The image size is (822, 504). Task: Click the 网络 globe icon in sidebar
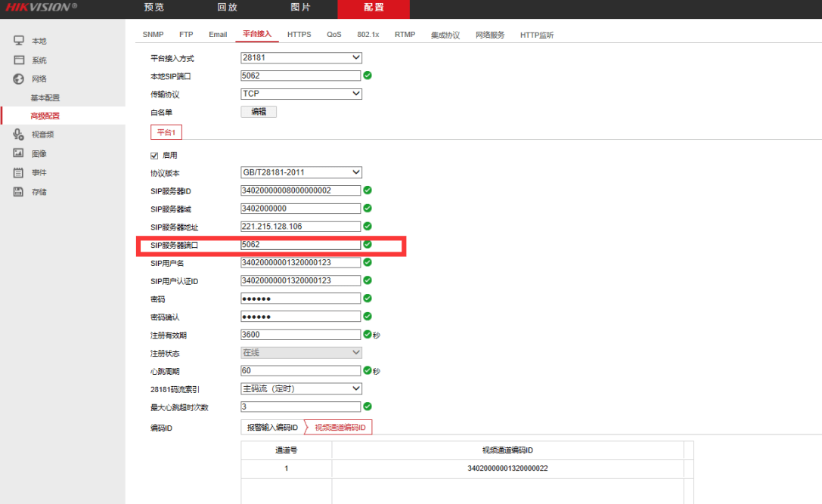pyautogui.click(x=19, y=79)
